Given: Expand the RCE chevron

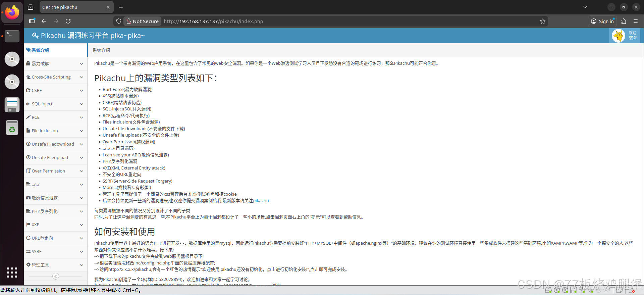Looking at the screenshot, I should (81, 117).
